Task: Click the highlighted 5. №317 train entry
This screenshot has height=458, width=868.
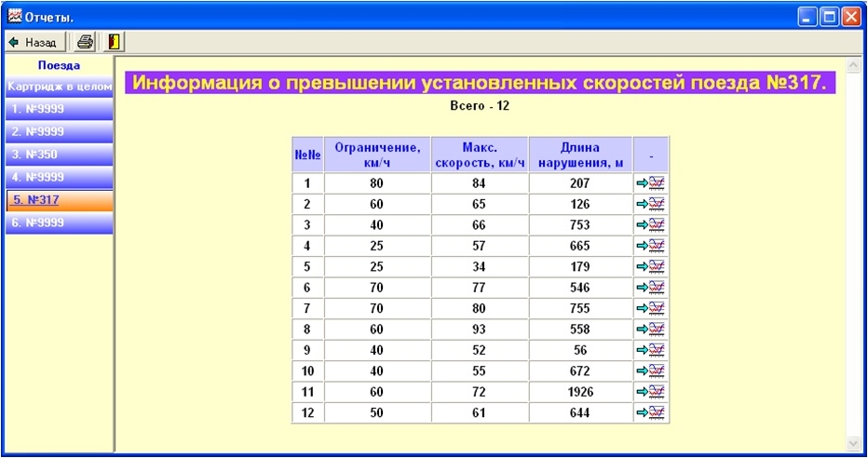Action: [x=60, y=200]
